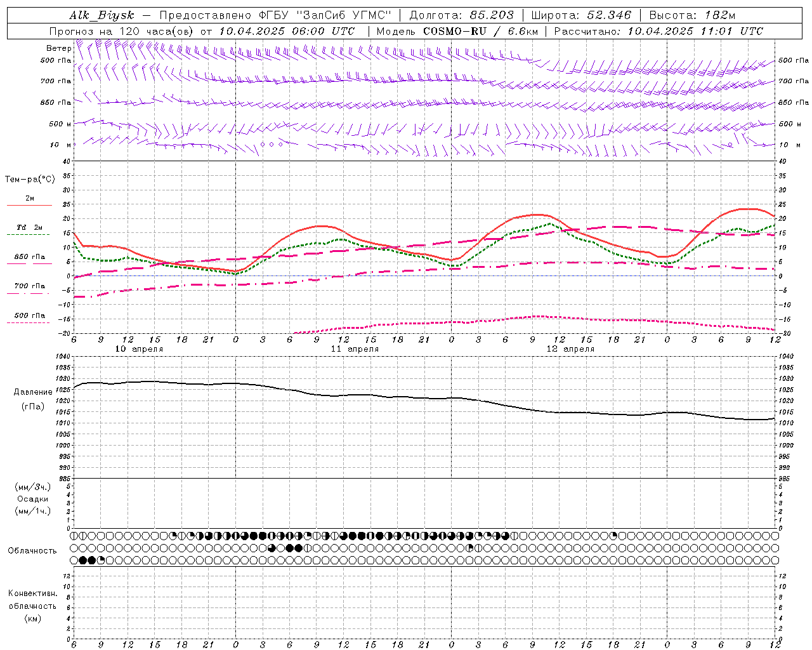Click the 10 апреля date label
The height and width of the screenshot is (650, 812).
(x=139, y=349)
